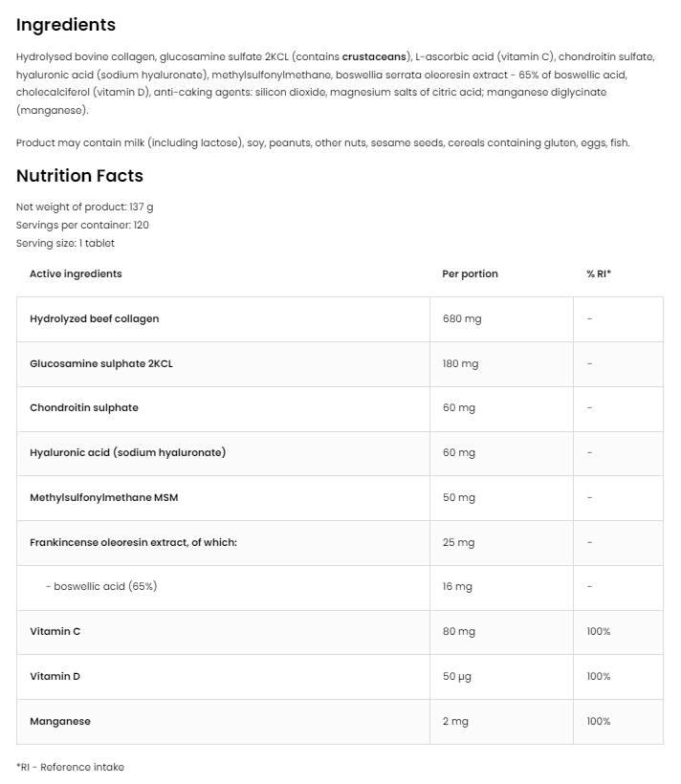Click the % RI* column header

pos(599,273)
